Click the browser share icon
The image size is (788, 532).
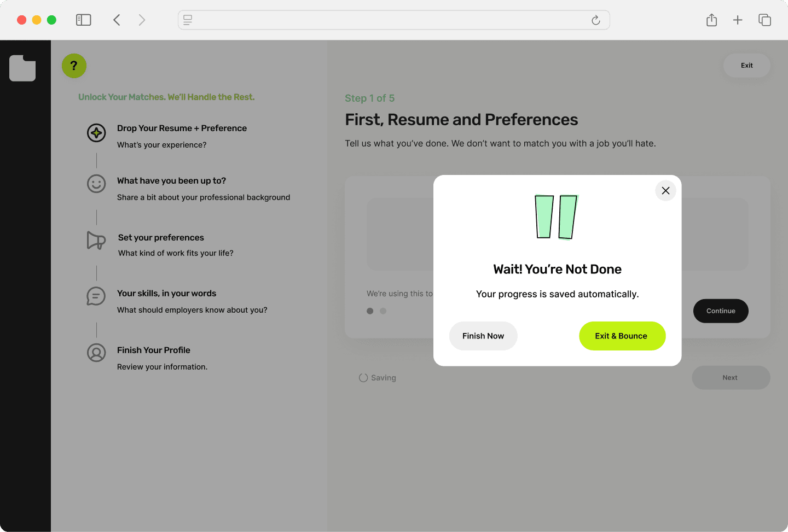711,20
